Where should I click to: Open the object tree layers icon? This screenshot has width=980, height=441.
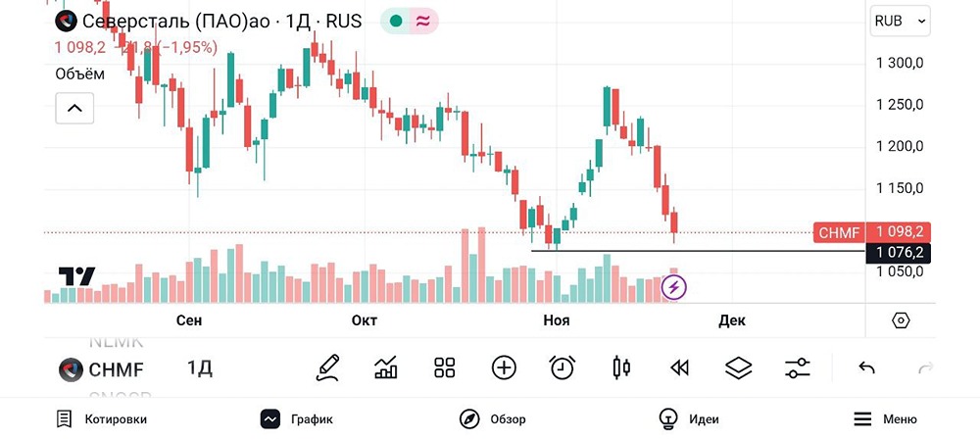tap(738, 368)
